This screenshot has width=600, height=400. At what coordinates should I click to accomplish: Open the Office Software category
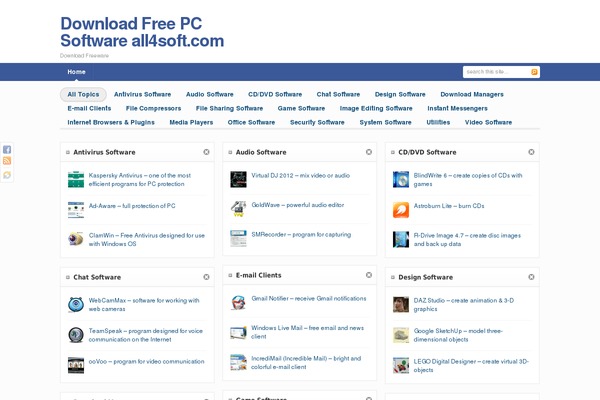coord(251,122)
